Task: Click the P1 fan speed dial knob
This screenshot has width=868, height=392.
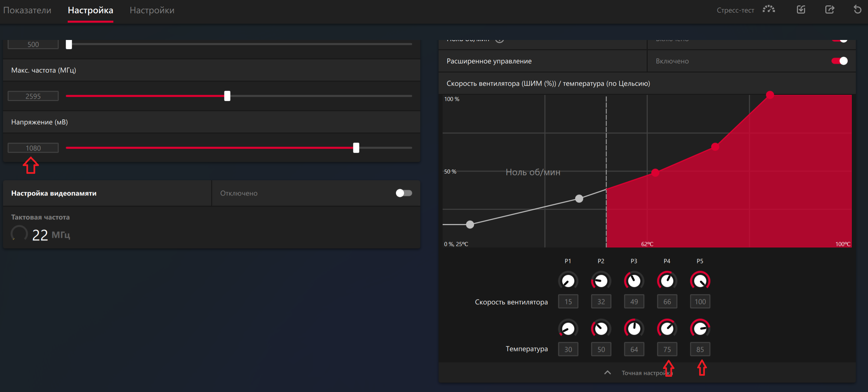Action: click(x=568, y=281)
